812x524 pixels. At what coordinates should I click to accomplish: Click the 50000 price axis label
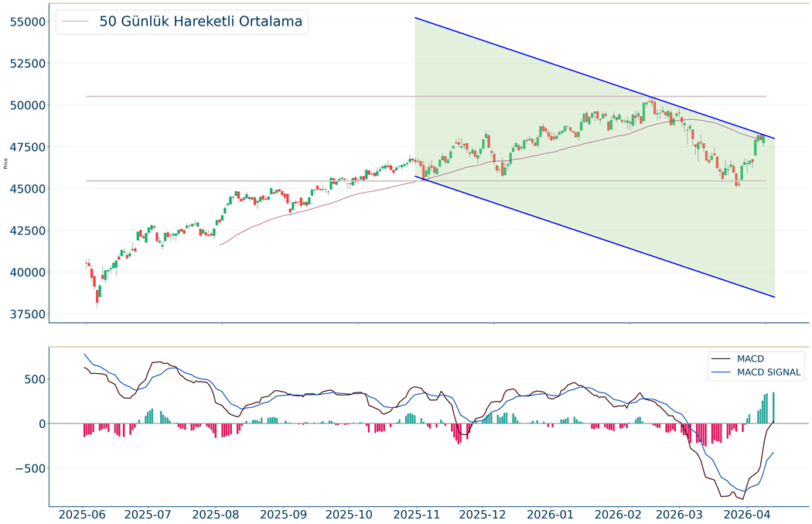tap(26, 105)
